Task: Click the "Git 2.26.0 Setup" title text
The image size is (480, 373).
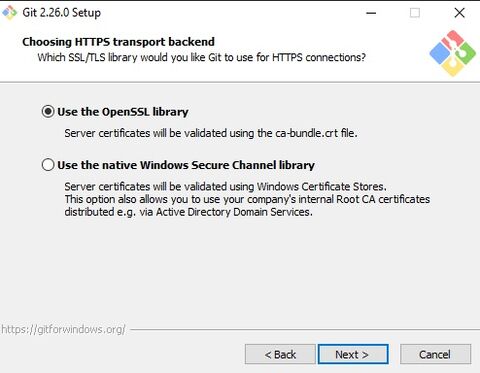Action: (x=61, y=13)
